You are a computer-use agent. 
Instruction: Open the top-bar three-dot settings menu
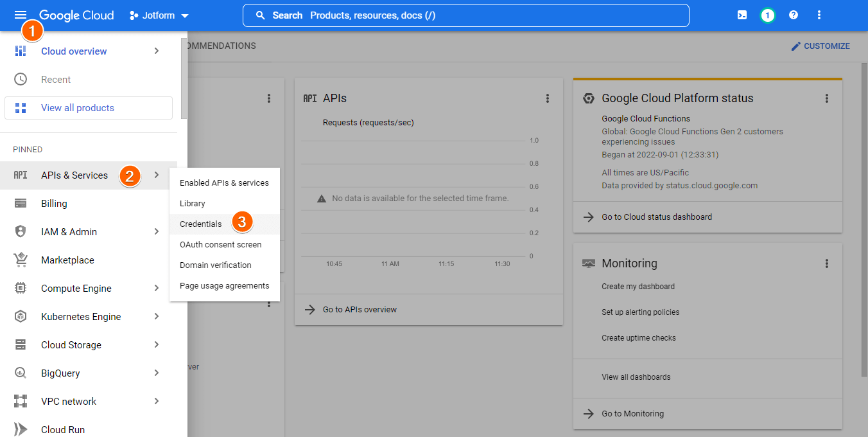tap(819, 15)
